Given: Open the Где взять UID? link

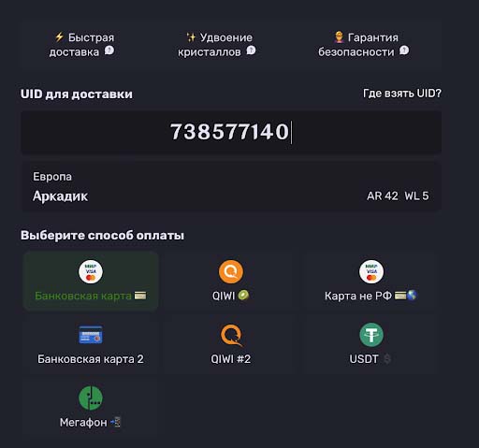Looking at the screenshot, I should coord(402,94).
